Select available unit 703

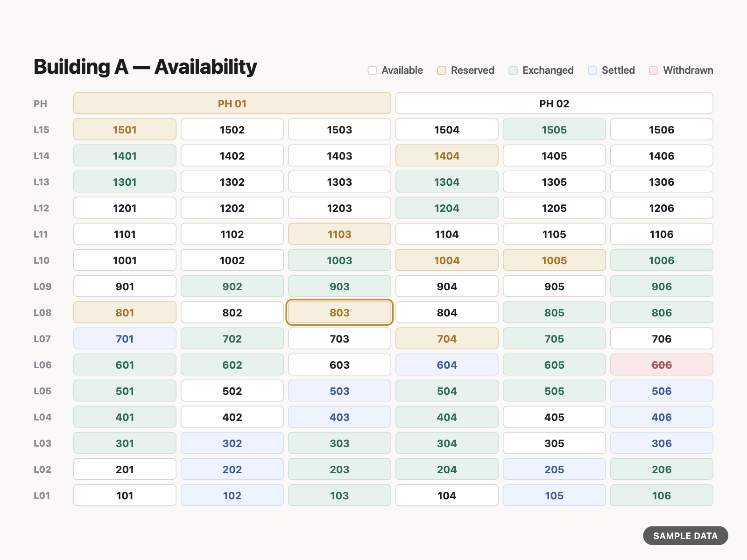point(339,338)
